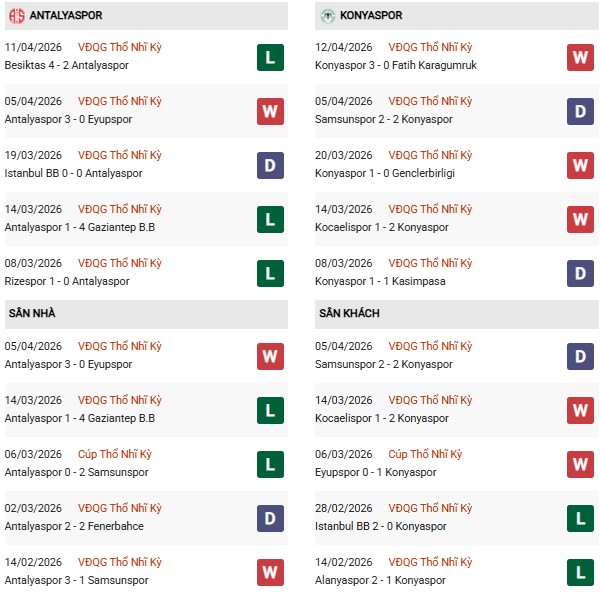600x594 pixels.
Task: Open the SÂN NHÀ home matches section
Action: point(32,313)
